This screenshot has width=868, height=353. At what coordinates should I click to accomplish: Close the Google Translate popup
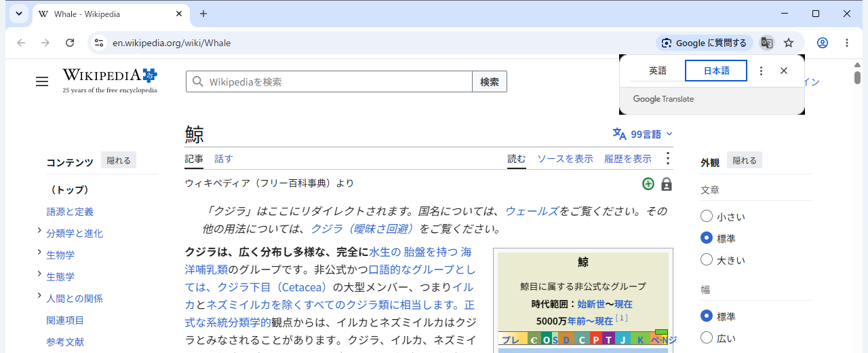point(784,71)
